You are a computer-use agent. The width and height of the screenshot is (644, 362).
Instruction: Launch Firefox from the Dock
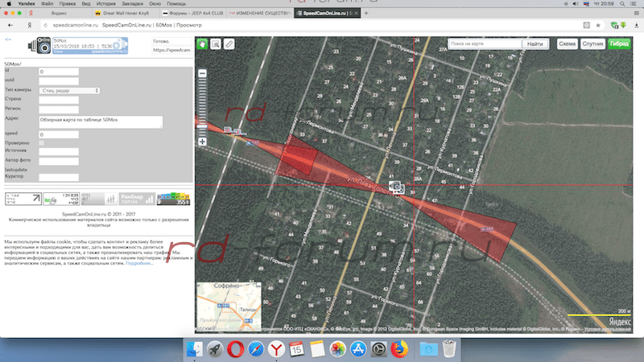point(398,349)
